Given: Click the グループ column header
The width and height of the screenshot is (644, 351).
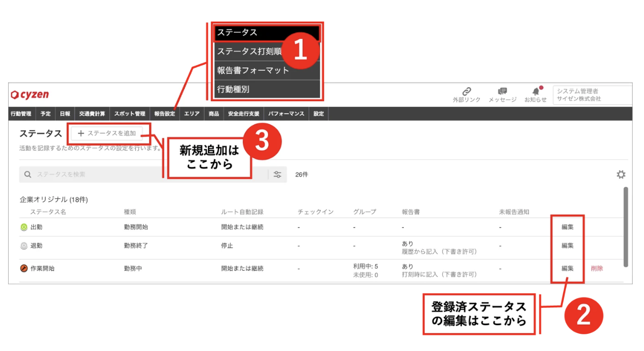Looking at the screenshot, I should click(x=365, y=212).
